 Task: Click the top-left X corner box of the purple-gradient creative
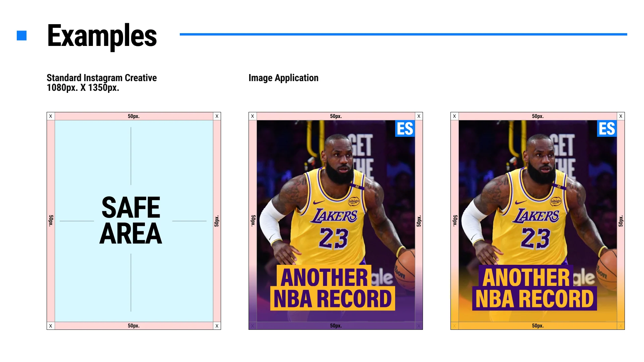click(253, 116)
